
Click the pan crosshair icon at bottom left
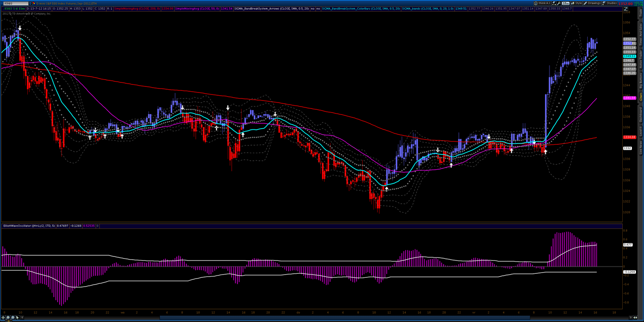[3, 318]
